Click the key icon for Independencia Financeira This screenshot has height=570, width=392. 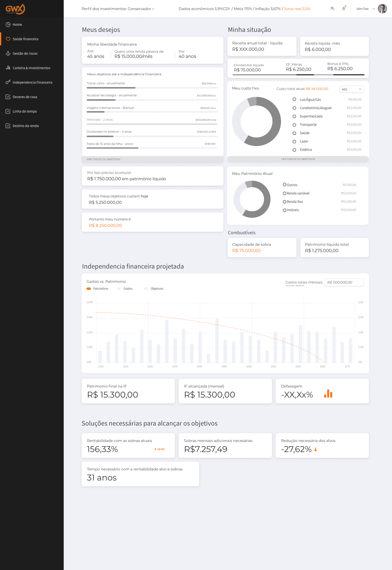(8, 82)
